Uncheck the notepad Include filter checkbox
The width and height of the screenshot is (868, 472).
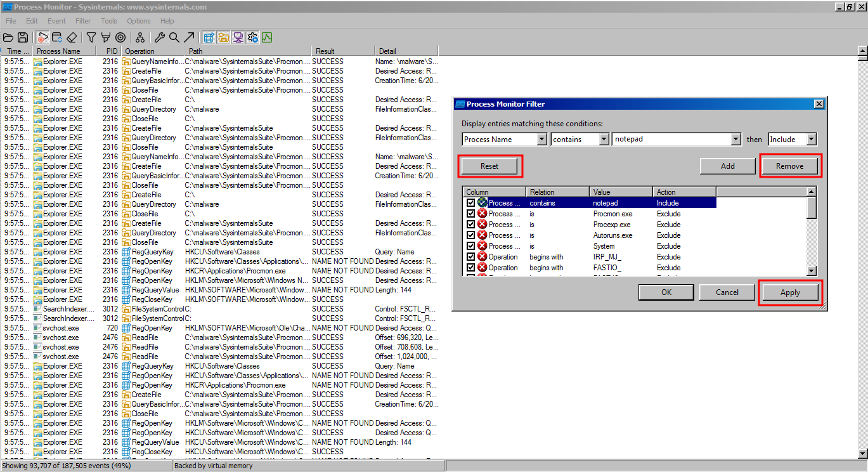pos(470,203)
